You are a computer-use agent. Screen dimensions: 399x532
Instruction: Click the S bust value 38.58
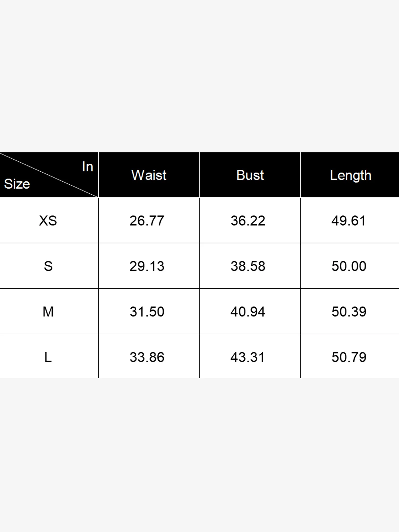pos(248,266)
